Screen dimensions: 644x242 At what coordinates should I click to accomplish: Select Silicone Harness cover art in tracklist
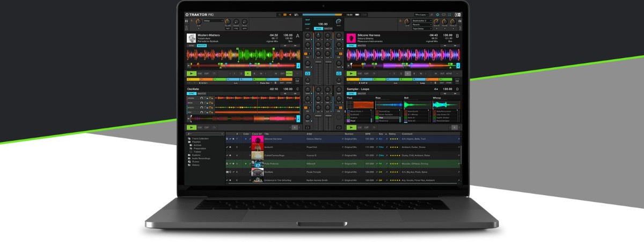pos(257,139)
